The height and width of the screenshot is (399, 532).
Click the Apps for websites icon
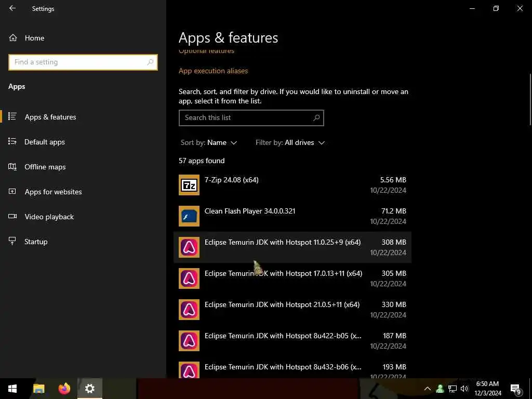click(12, 191)
